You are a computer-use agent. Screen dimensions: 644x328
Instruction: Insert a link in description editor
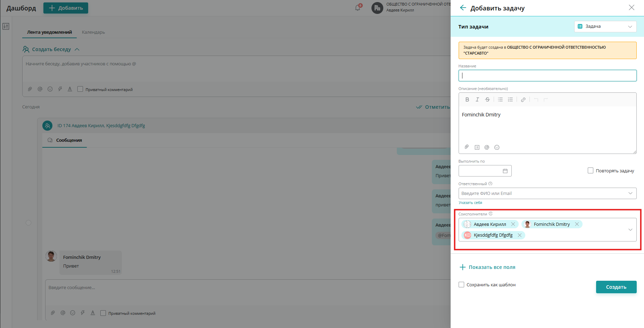[x=523, y=100]
